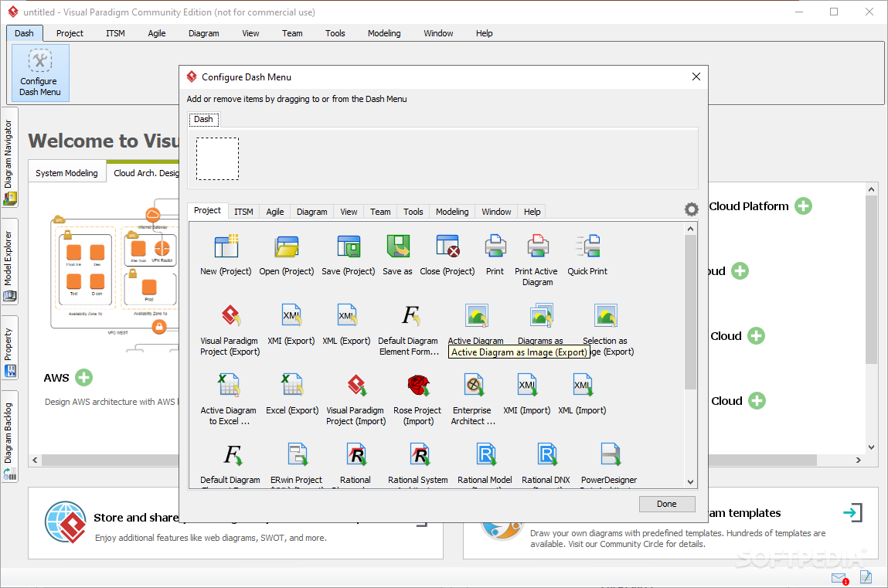Pick the Save as icon
This screenshot has width=888, height=588.
(397, 246)
